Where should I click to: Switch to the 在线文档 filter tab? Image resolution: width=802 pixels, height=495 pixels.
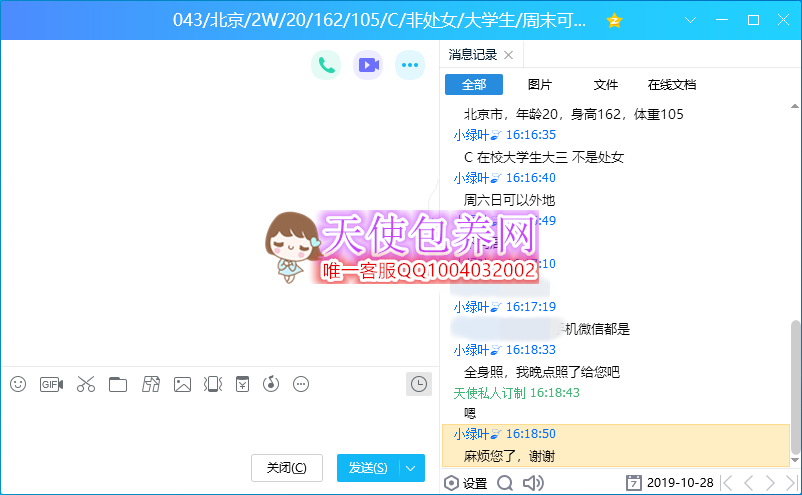(672, 84)
